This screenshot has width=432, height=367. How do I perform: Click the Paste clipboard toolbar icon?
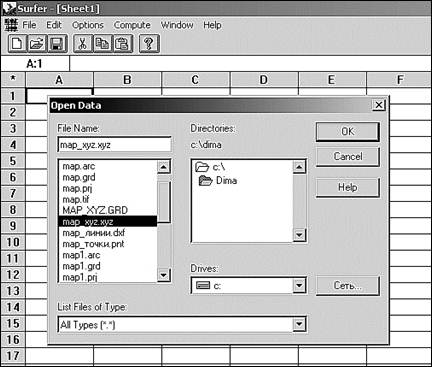pyautogui.click(x=123, y=44)
